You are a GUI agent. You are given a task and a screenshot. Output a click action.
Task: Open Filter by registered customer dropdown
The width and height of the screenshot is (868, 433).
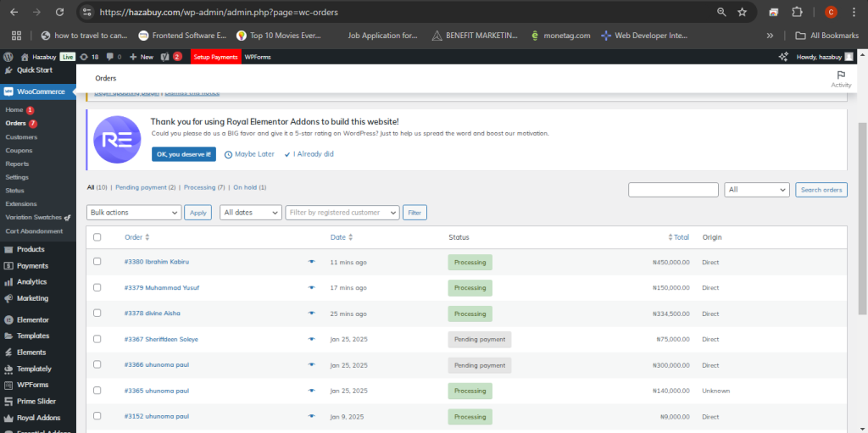pos(342,213)
